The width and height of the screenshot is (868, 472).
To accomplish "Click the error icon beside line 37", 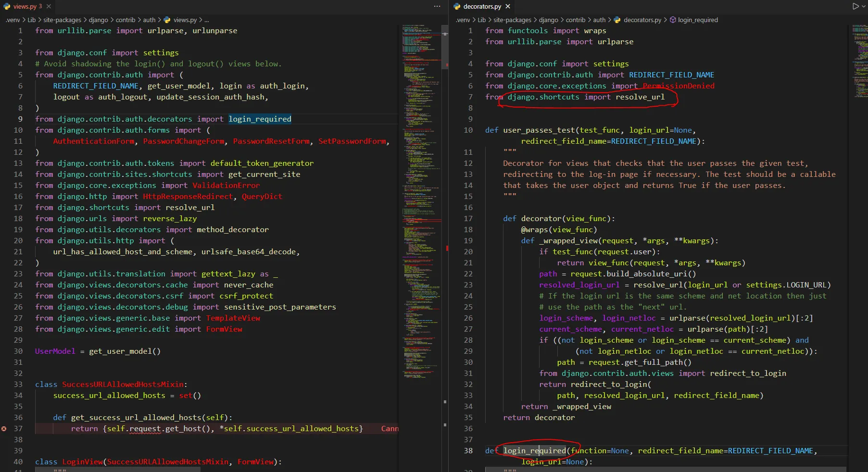I will 4,428.
